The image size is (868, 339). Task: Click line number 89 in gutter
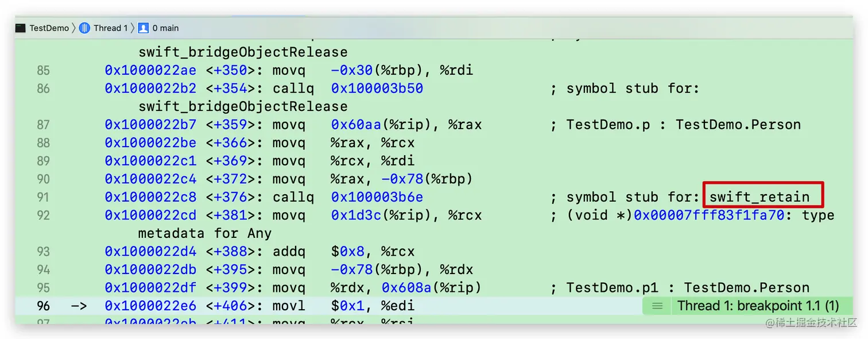coord(43,161)
